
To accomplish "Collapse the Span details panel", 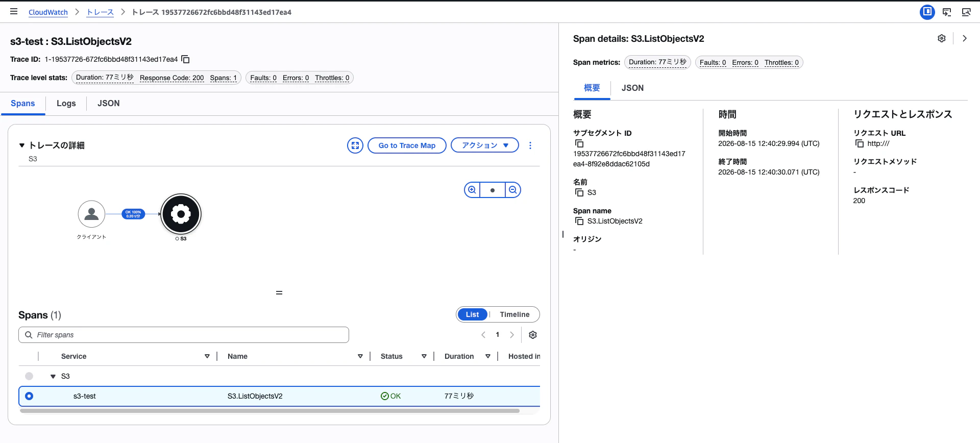I will (x=964, y=38).
